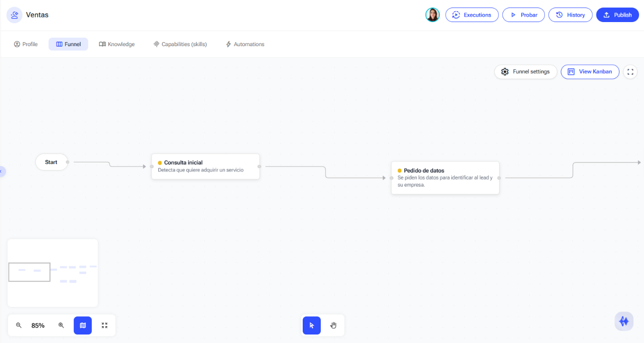Zoom in the canvas
The image size is (644, 343).
(61, 325)
